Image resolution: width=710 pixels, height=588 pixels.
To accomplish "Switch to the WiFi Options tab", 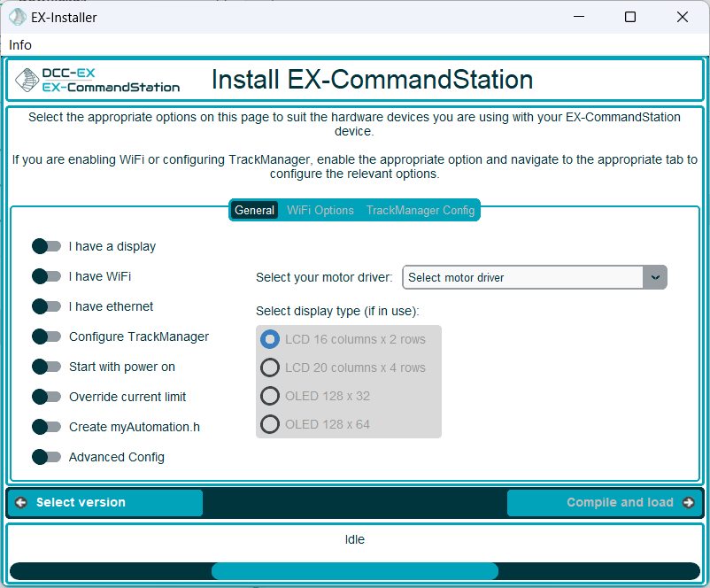I will tap(320, 211).
